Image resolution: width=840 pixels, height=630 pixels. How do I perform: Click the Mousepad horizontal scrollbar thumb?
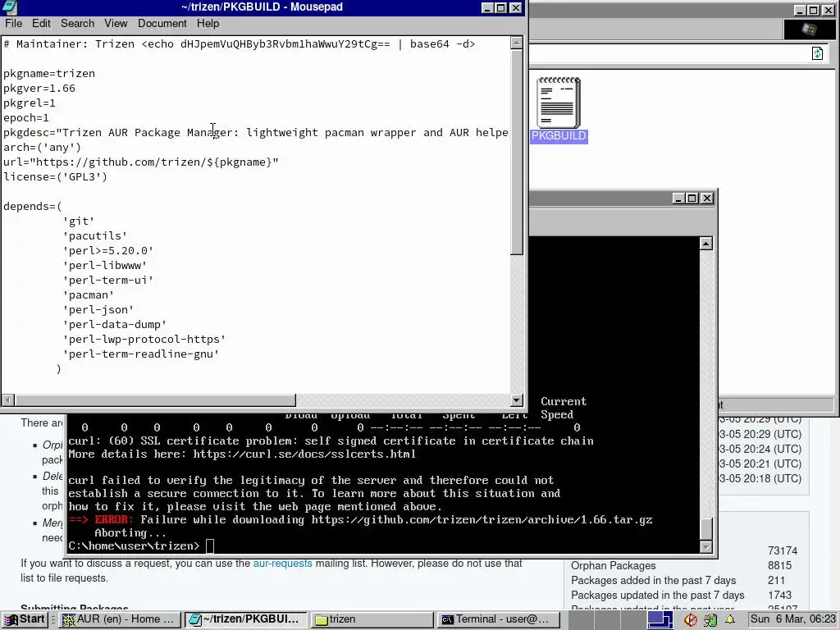tap(155, 399)
